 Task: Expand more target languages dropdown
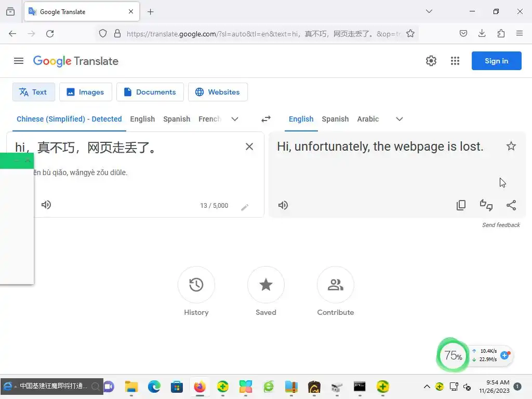[400, 119]
